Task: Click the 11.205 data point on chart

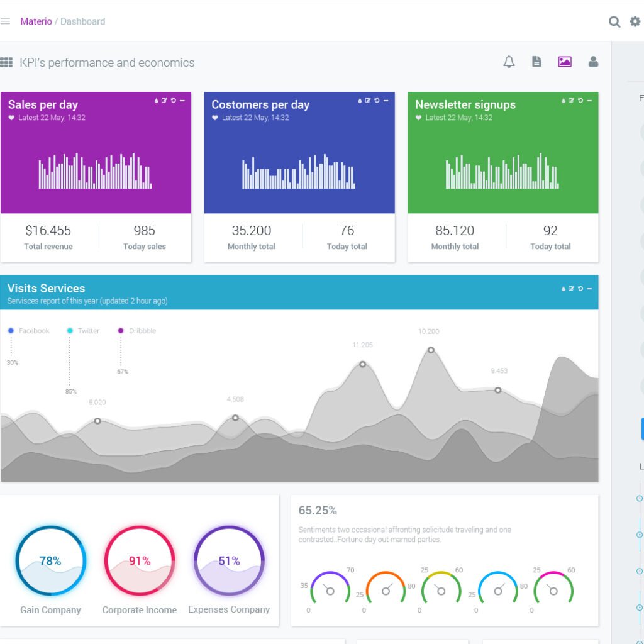Action: (x=362, y=364)
